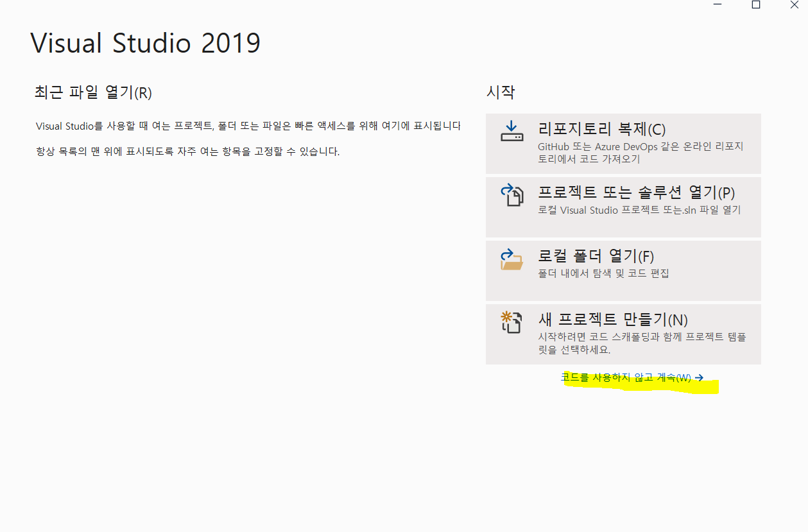
Task: Click text '폴더 내에서 탐색 및 코드 편집'
Action: click(603, 273)
